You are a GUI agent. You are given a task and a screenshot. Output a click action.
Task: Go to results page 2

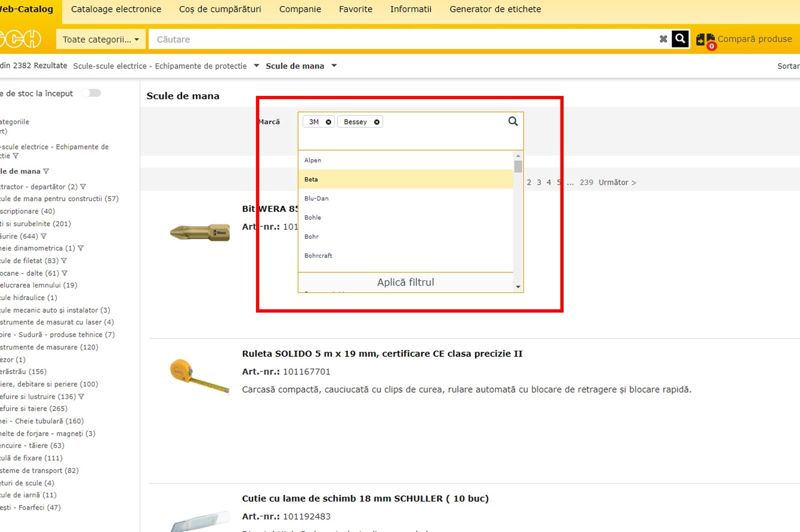tap(529, 182)
